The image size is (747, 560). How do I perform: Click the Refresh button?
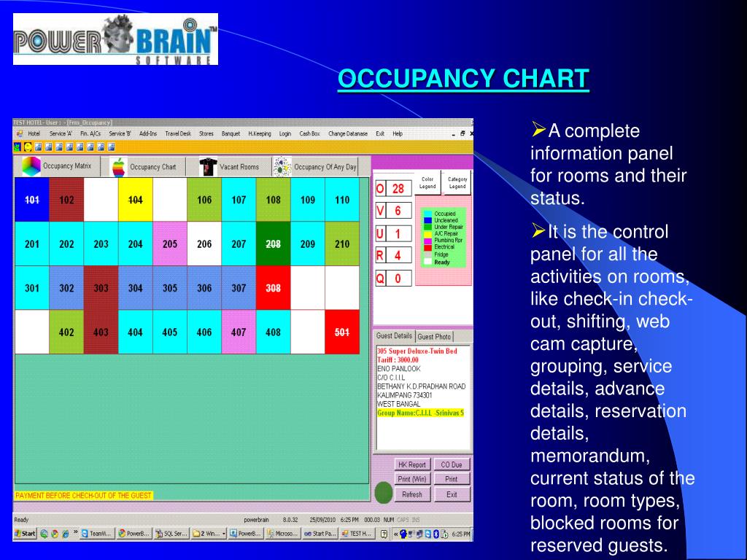(412, 494)
